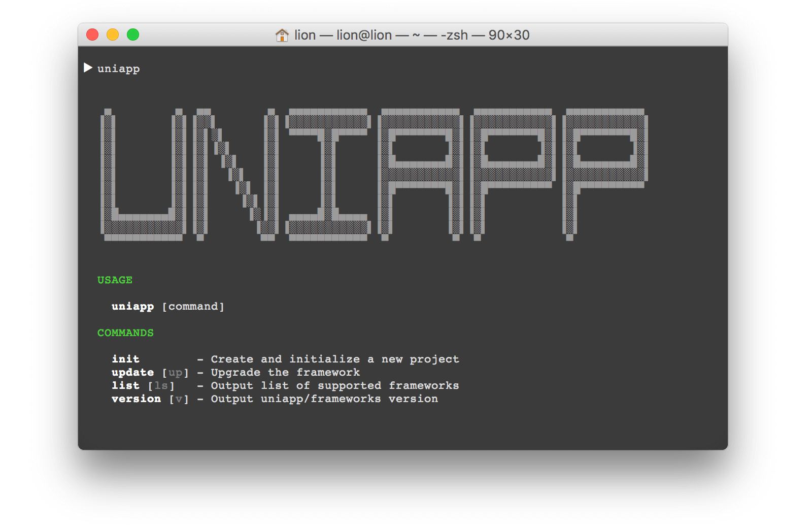Image resolution: width=812 pixels, height=528 pixels.
Task: Click the '[ls]' alias next to list
Action: [161, 386]
